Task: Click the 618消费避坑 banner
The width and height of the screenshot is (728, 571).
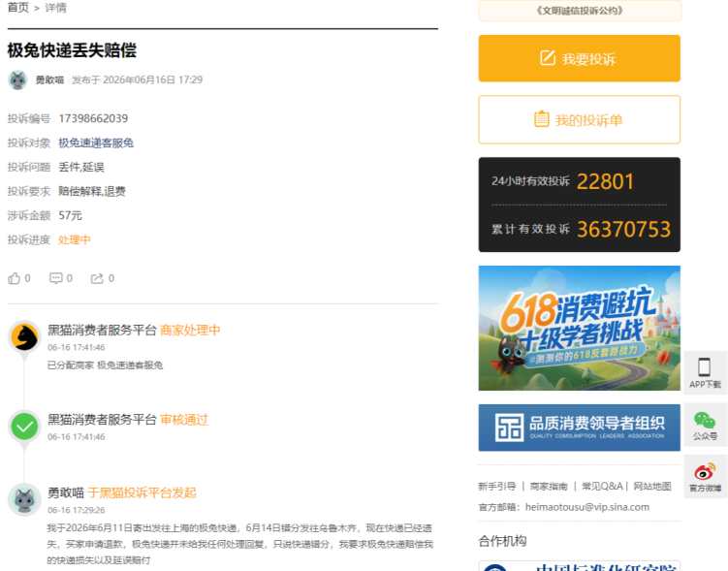Action: [580, 329]
